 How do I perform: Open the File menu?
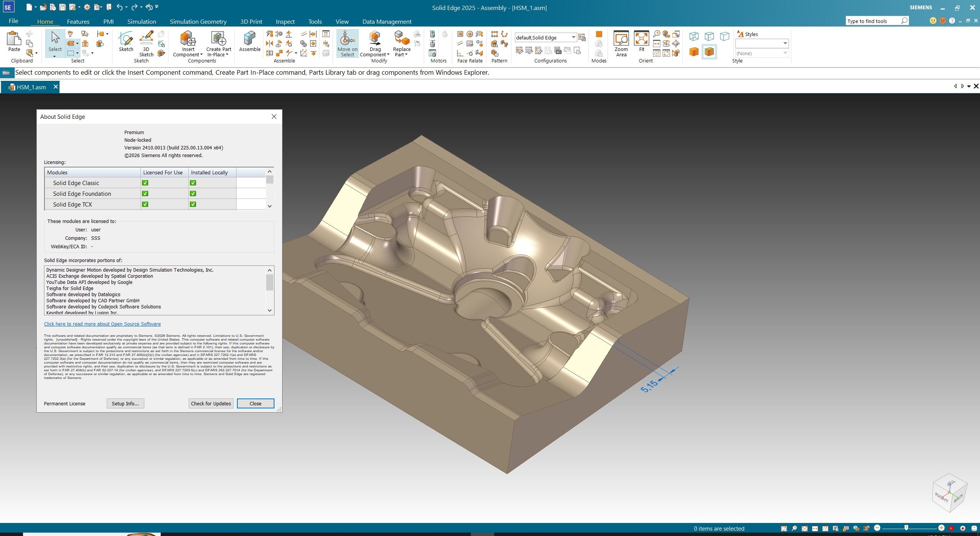(13, 21)
